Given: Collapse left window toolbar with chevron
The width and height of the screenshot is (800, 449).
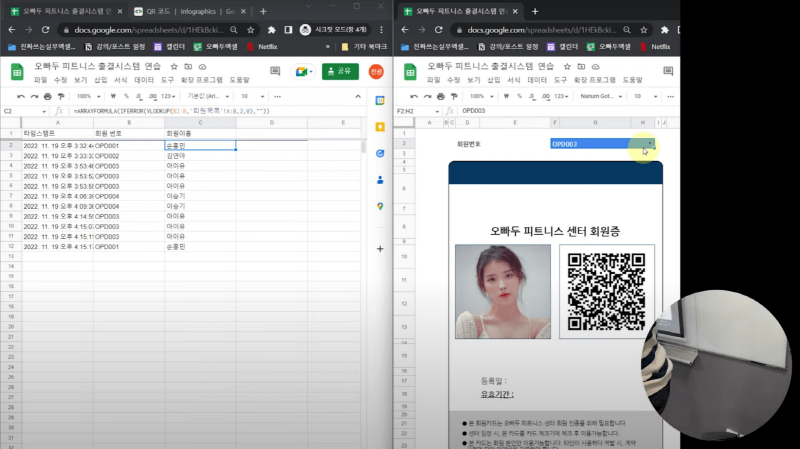Looking at the screenshot, I should (358, 96).
